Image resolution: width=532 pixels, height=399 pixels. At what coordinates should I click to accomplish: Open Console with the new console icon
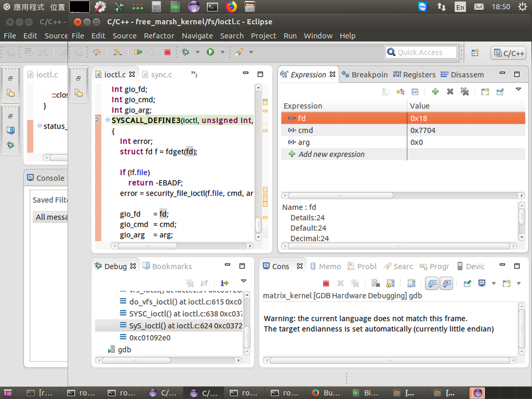tap(506, 283)
